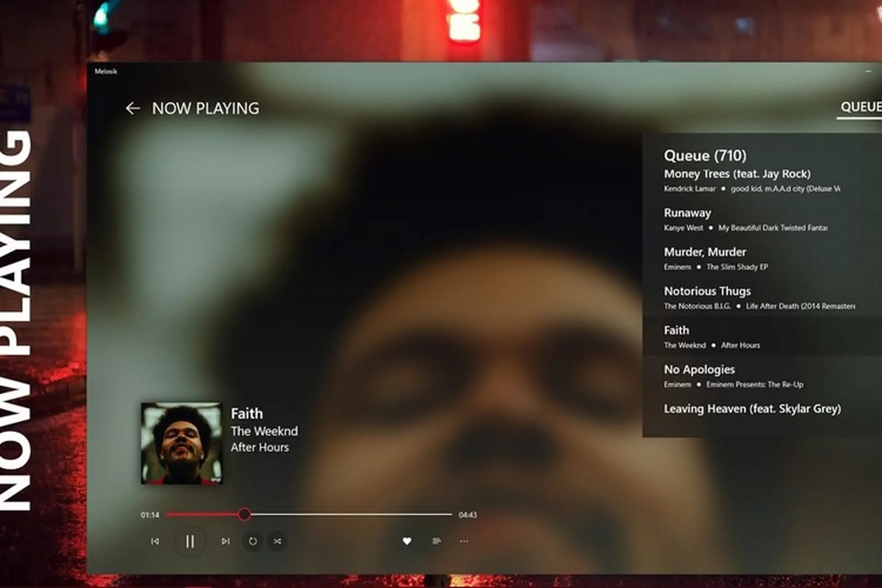Skip to the next track
The width and height of the screenshot is (882, 588).
pos(225,541)
